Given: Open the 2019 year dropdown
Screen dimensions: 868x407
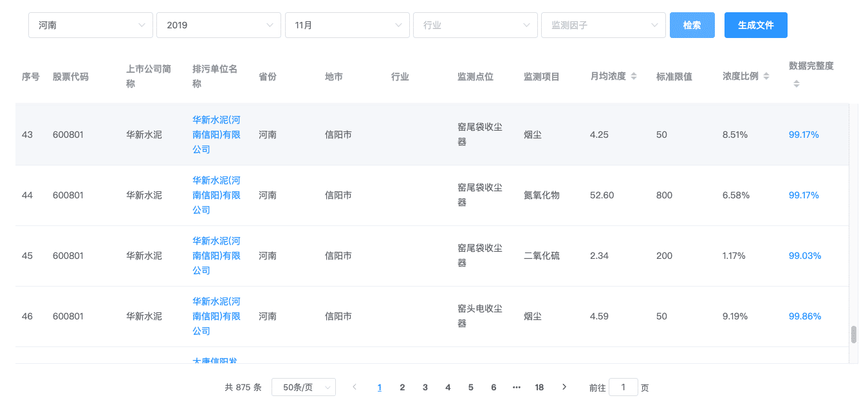Looking at the screenshot, I should (x=219, y=25).
